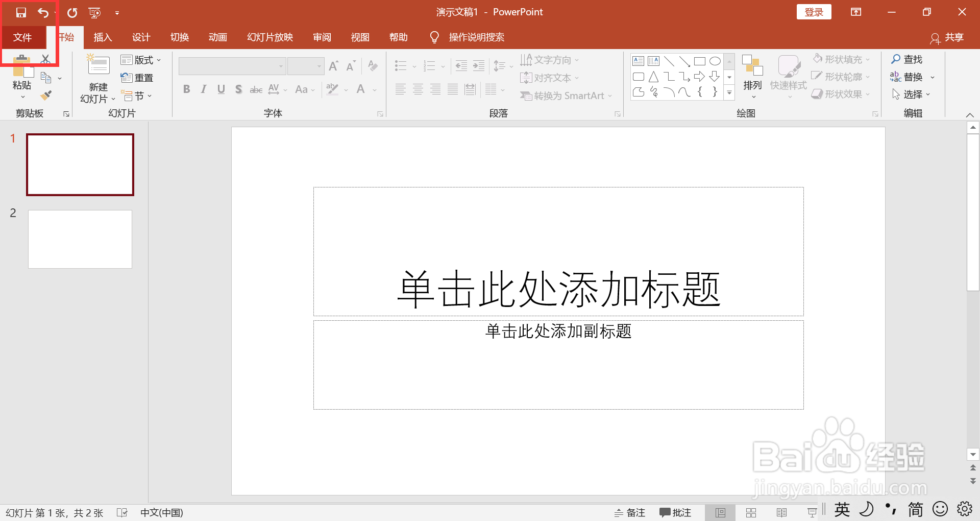Screen dimensions: 980x521
Task: Expand the 节 section dropdown
Action: (137, 96)
